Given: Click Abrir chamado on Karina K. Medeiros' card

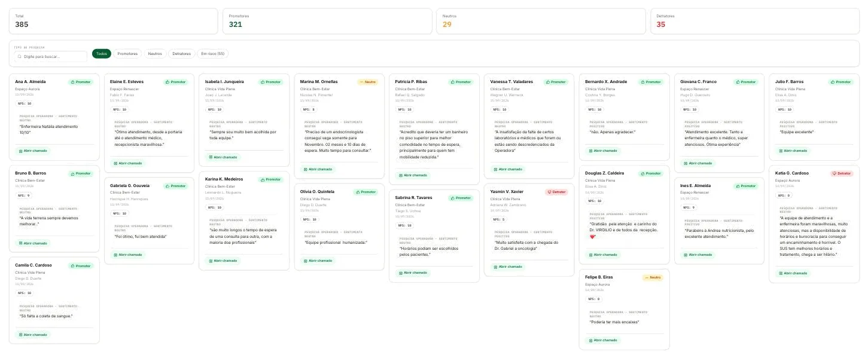Looking at the screenshot, I should click(x=223, y=261).
